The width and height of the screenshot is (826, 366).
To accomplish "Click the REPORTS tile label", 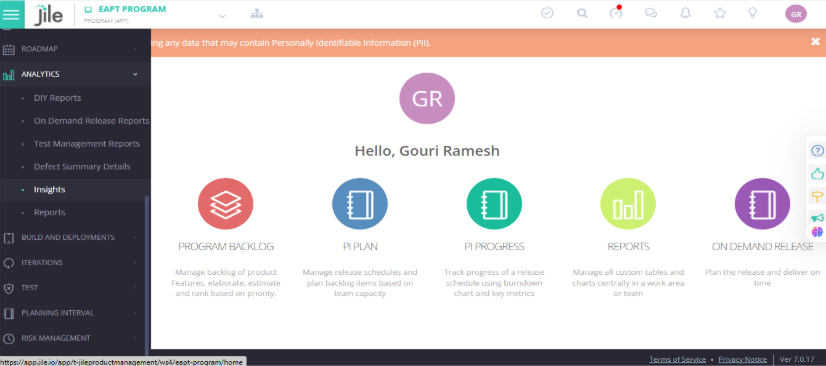I will coord(628,246).
